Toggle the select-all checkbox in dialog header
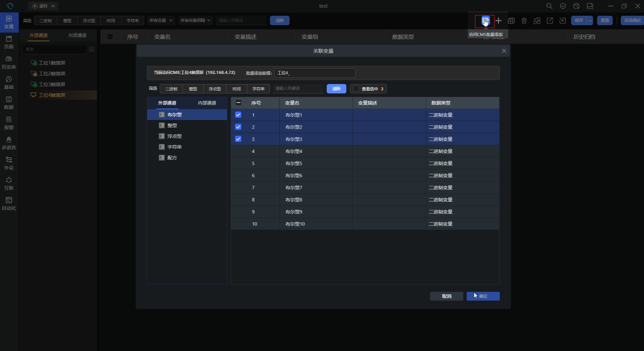 click(x=238, y=102)
